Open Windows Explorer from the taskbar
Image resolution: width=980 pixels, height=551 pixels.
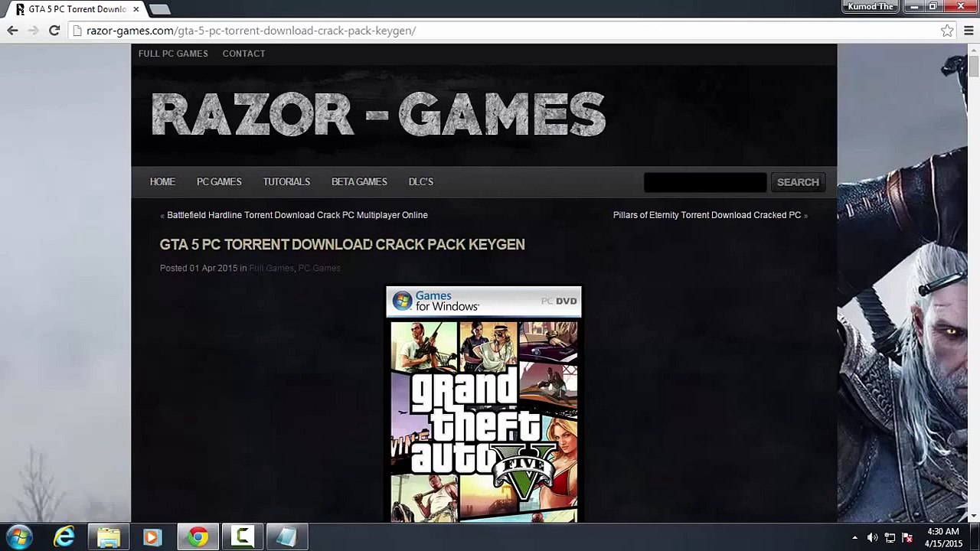coord(108,537)
